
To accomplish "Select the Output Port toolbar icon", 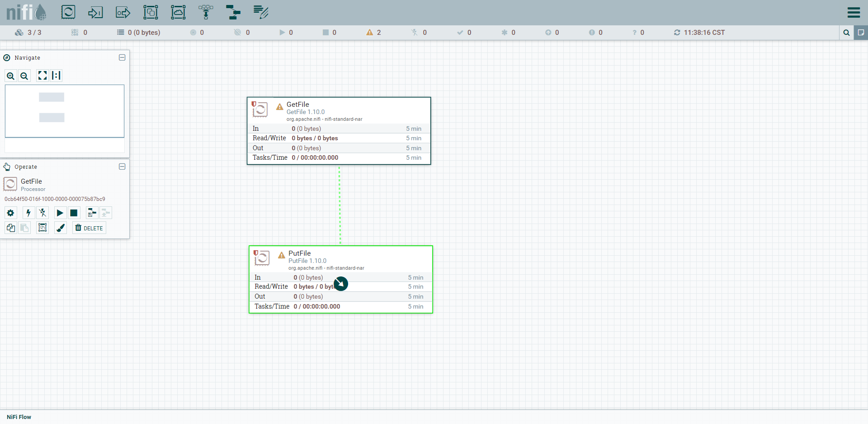I will pos(123,12).
